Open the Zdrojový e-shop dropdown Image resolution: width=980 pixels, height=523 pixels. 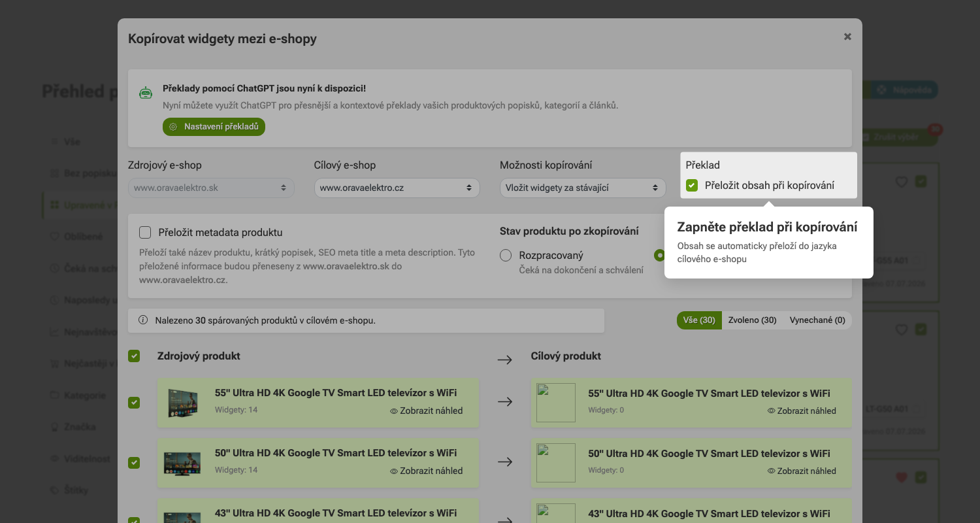click(x=211, y=188)
